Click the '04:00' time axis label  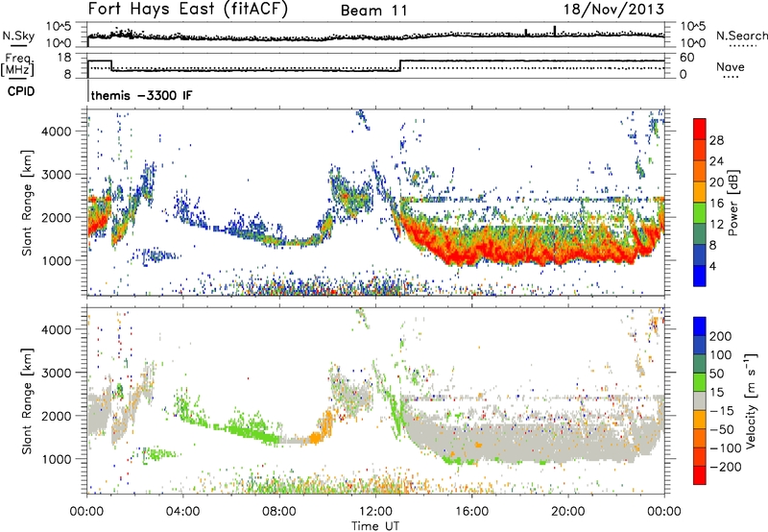pyautogui.click(x=182, y=512)
